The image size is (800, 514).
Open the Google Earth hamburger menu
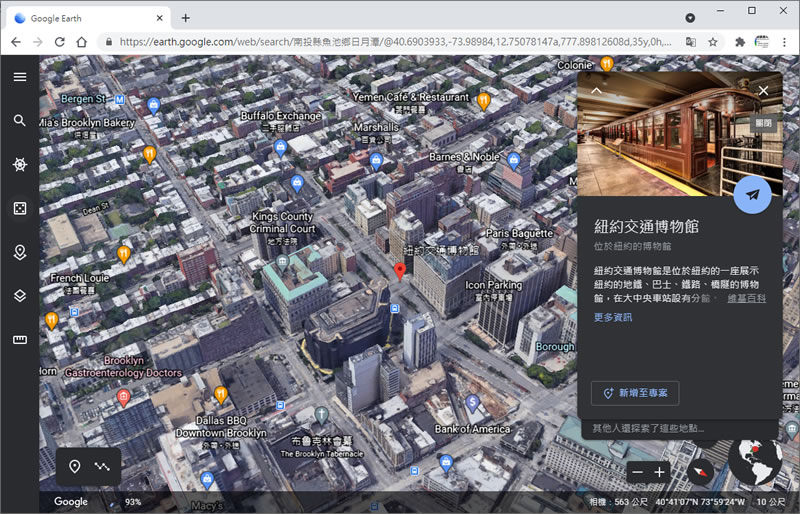click(19, 77)
